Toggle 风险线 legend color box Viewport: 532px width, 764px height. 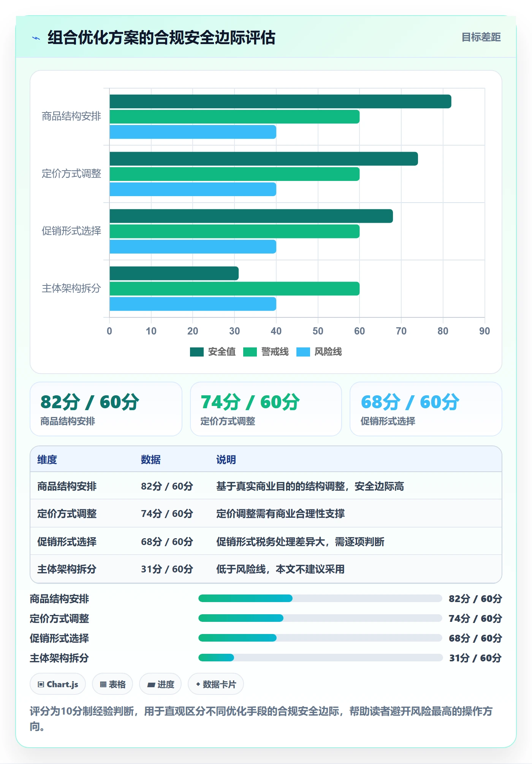pyautogui.click(x=303, y=352)
